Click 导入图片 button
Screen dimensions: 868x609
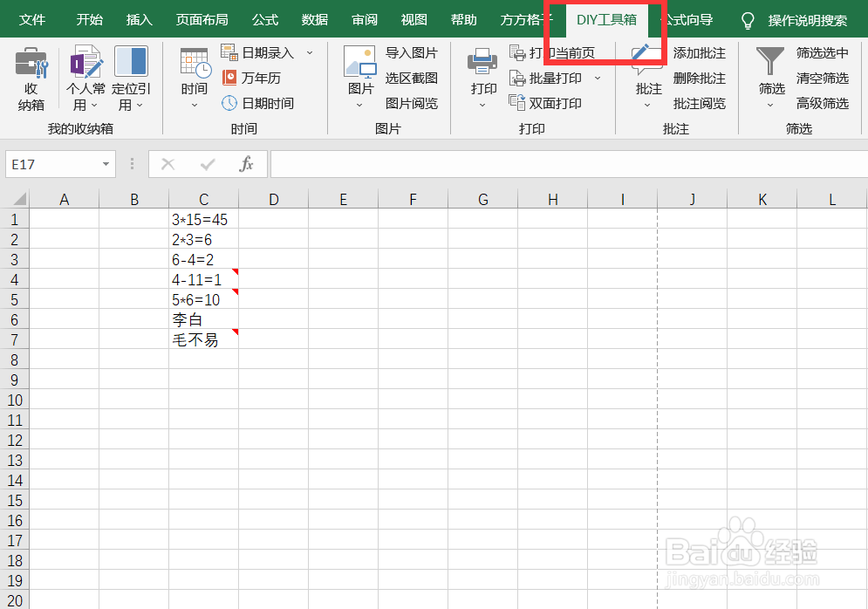[411, 52]
